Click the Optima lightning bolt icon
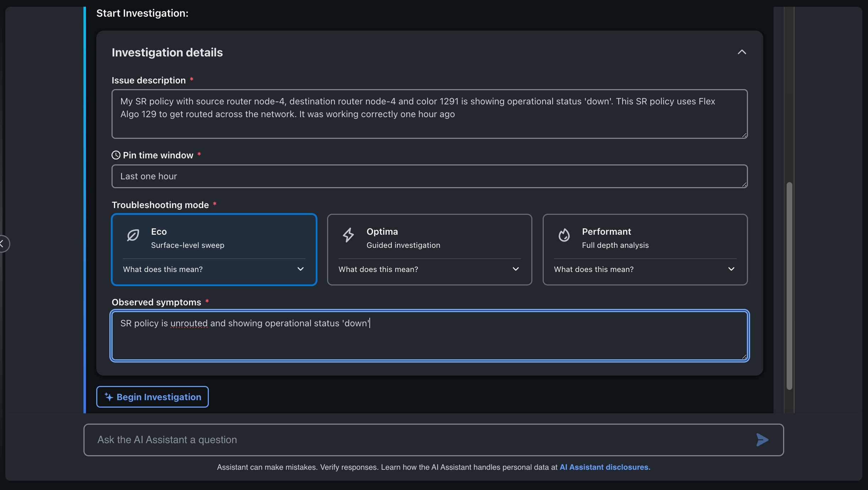The height and width of the screenshot is (490, 868). (x=348, y=235)
